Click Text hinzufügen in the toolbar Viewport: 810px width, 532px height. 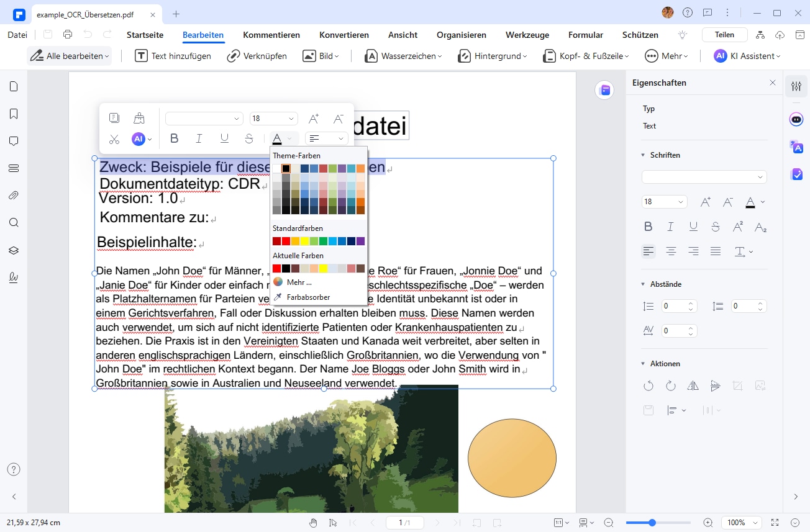click(173, 56)
